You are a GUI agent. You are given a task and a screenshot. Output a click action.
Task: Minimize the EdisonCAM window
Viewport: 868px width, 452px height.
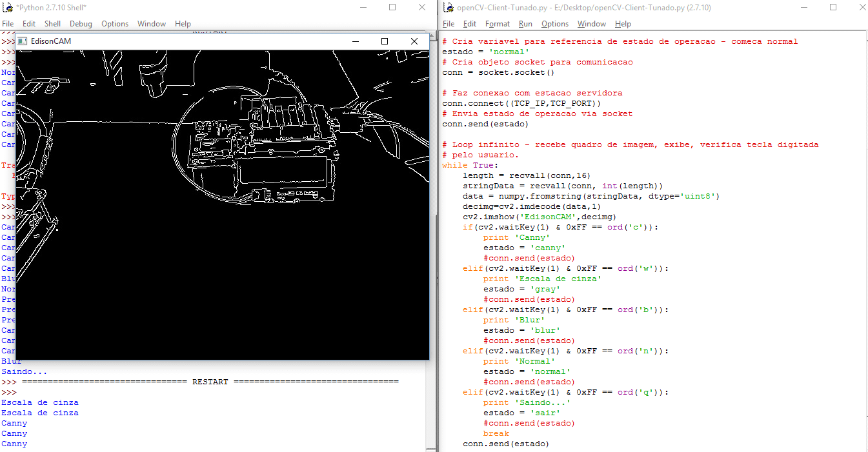[355, 41]
